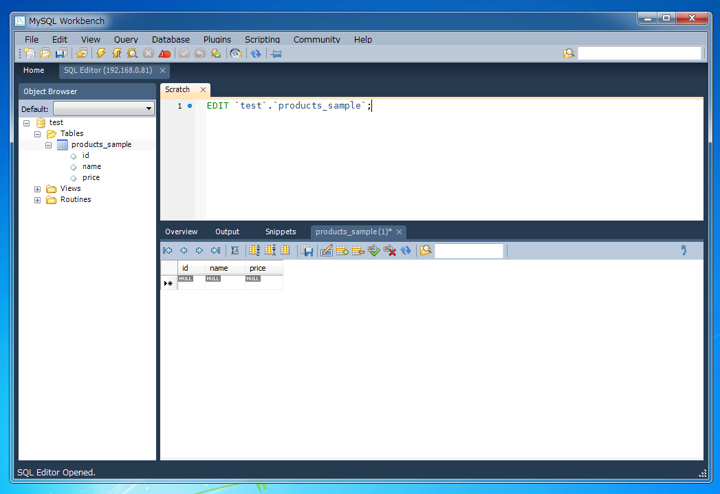The width and height of the screenshot is (720, 494).
Task: Toggle stop-on-error red sign icon
Action: point(164,54)
